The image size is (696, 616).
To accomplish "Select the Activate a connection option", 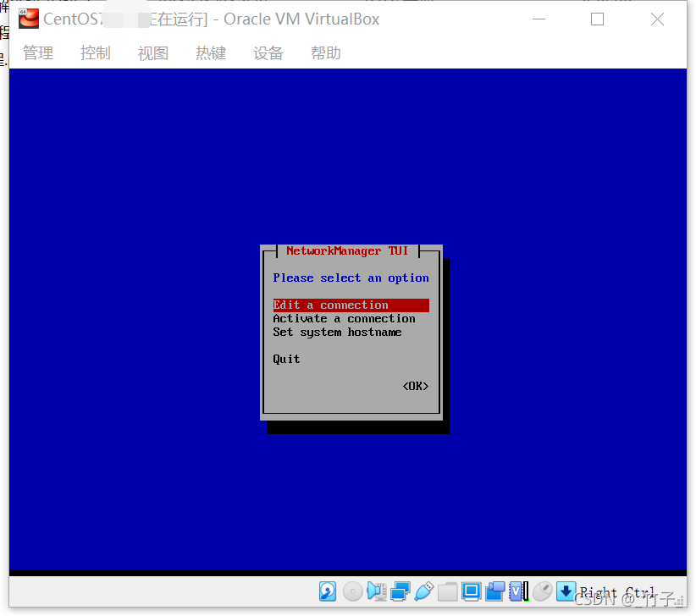I will click(342, 318).
